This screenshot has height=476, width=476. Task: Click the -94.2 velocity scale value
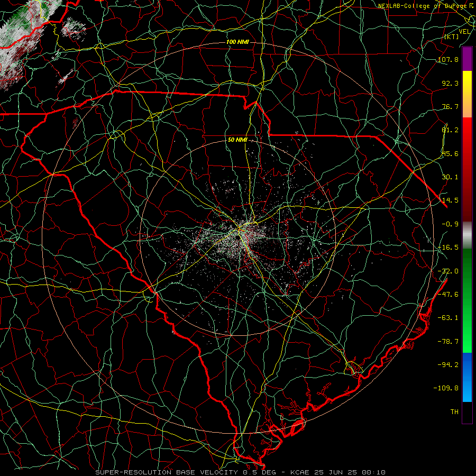tap(448, 364)
